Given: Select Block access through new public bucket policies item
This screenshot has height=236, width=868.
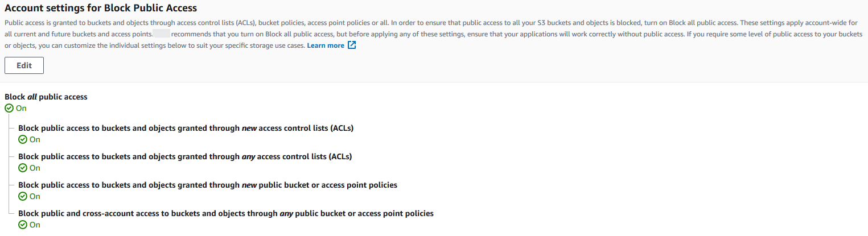Looking at the screenshot, I should (208, 185).
